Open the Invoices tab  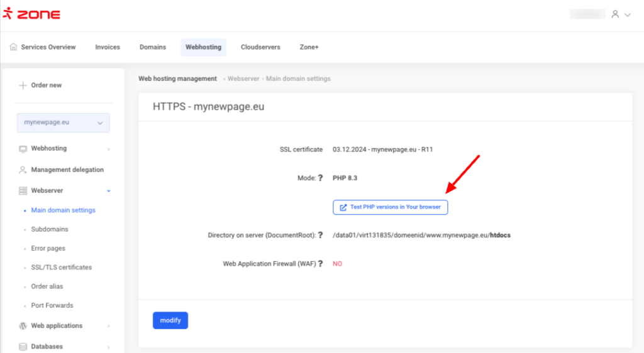pos(108,47)
